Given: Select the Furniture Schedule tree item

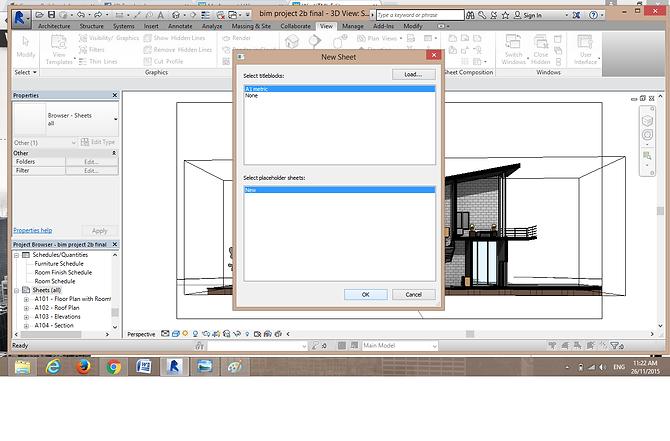Looking at the screenshot, I should tap(59, 264).
